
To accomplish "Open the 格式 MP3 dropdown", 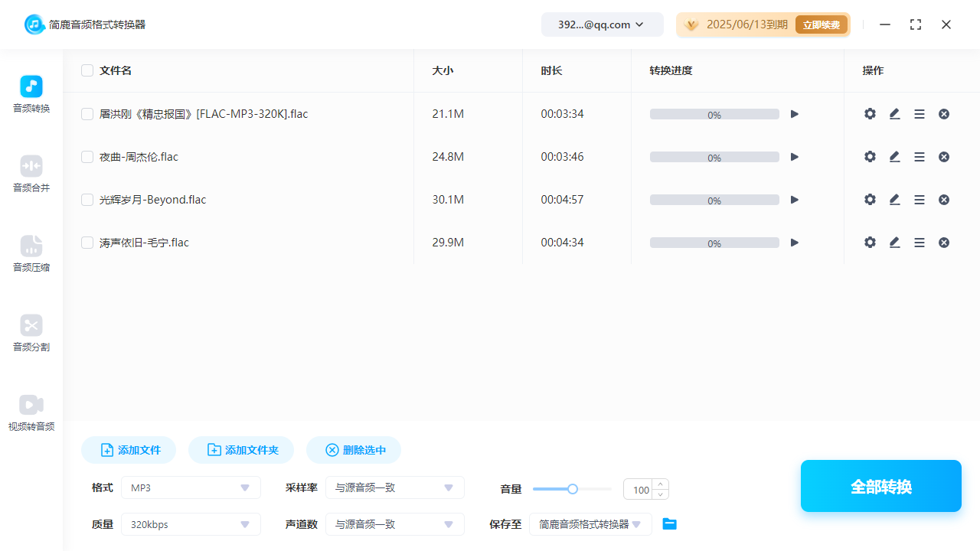I will coord(190,487).
